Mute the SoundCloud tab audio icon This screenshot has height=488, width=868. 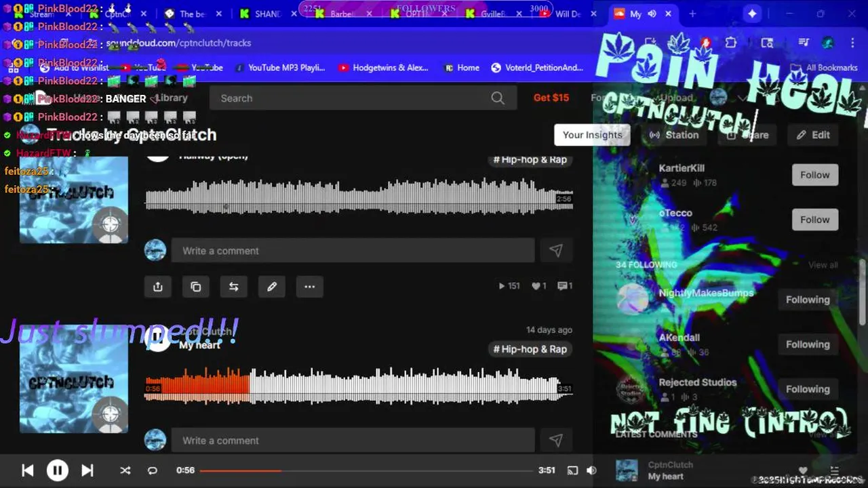point(652,14)
